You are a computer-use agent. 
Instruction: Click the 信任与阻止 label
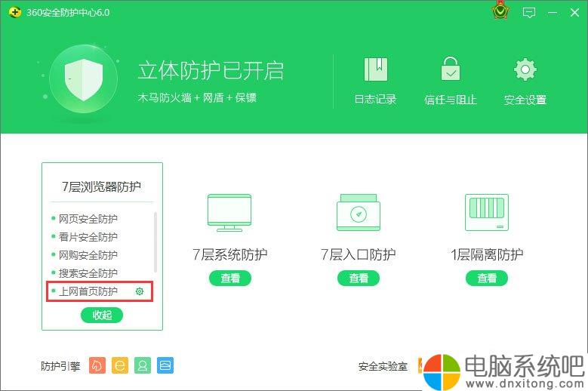tap(451, 100)
